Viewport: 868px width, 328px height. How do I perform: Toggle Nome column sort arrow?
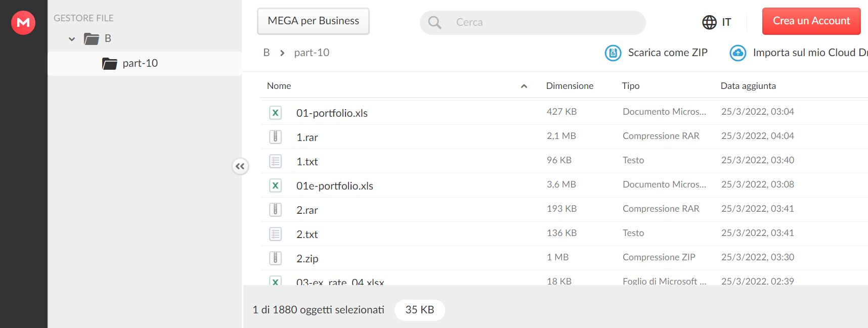(x=524, y=86)
